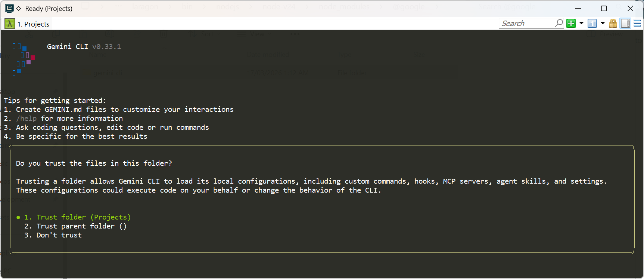Viewport: 644px width, 279px height.
Task: Click the "Ready (Projects)" title text
Action: (49, 9)
